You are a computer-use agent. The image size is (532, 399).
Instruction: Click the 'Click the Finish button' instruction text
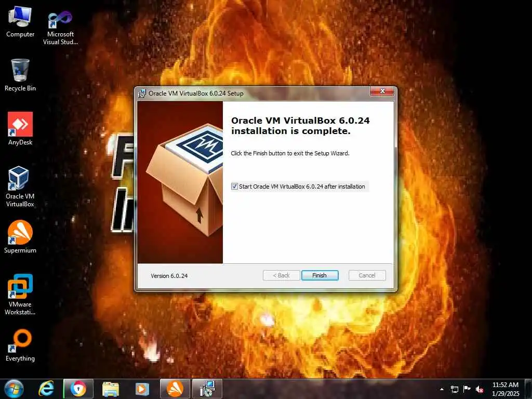290,153
